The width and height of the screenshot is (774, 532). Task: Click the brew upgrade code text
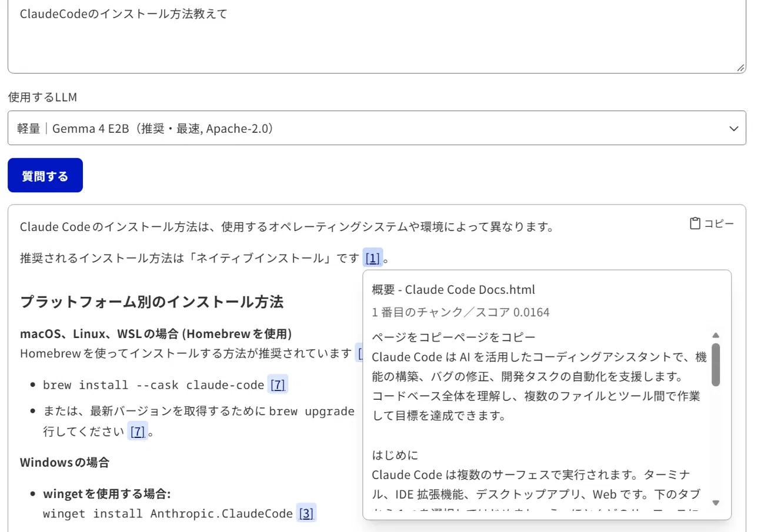312,411
